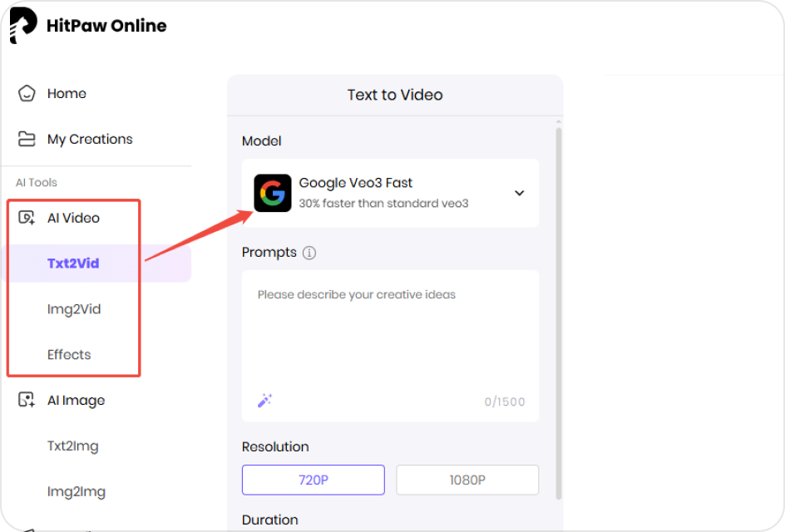Image resolution: width=785 pixels, height=532 pixels.
Task: Click the magic wand prompt enhancer icon
Action: (264, 400)
